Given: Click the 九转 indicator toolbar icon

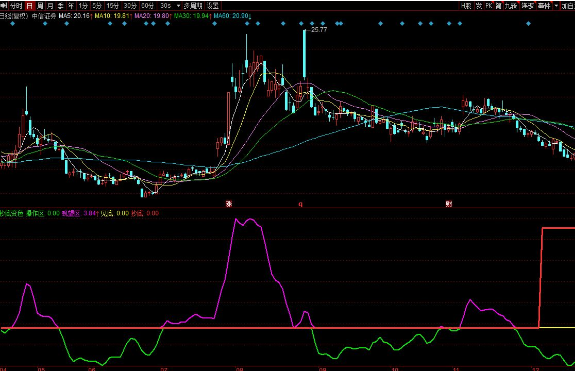Looking at the screenshot, I should pyautogui.click(x=510, y=6).
